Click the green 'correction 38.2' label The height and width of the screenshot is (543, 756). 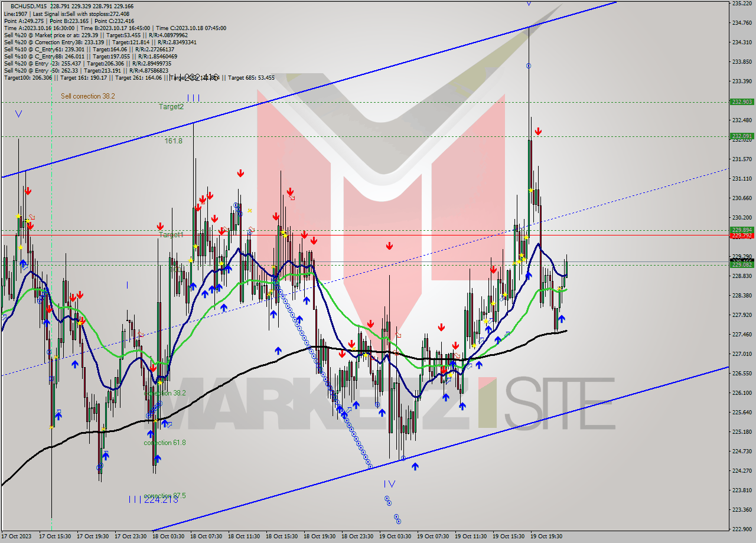pyautogui.click(x=165, y=393)
